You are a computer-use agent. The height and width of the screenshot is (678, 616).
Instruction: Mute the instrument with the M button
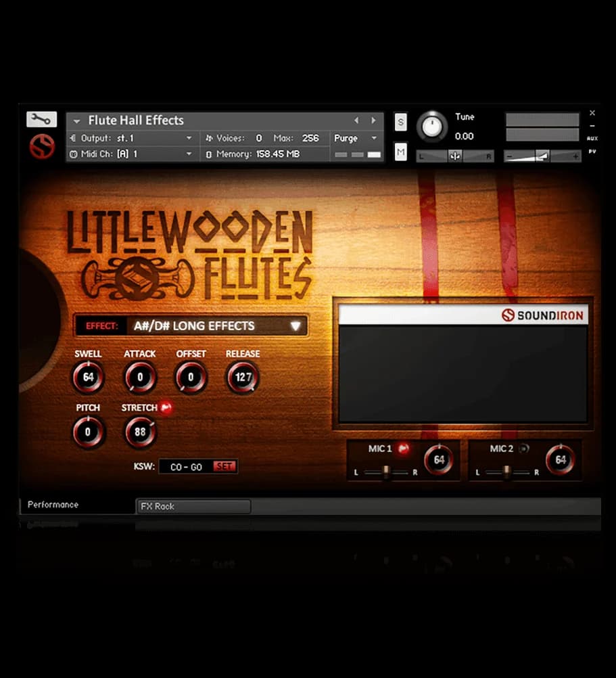click(400, 152)
